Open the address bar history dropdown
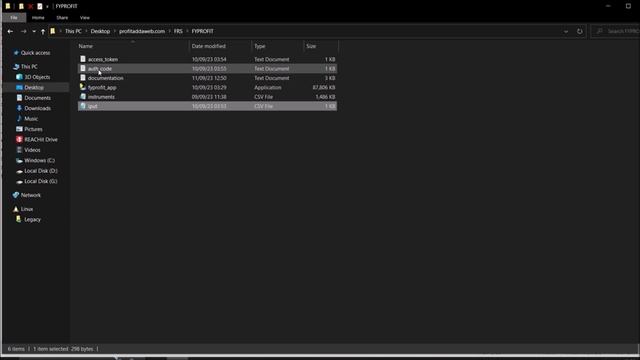Viewport: 640px width, 360px height. tap(566, 31)
